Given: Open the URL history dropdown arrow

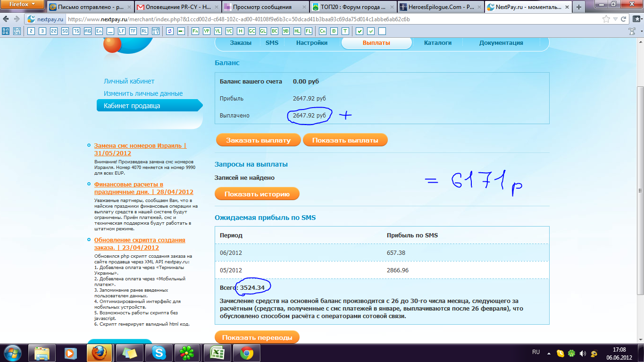Looking at the screenshot, I should point(615,19).
